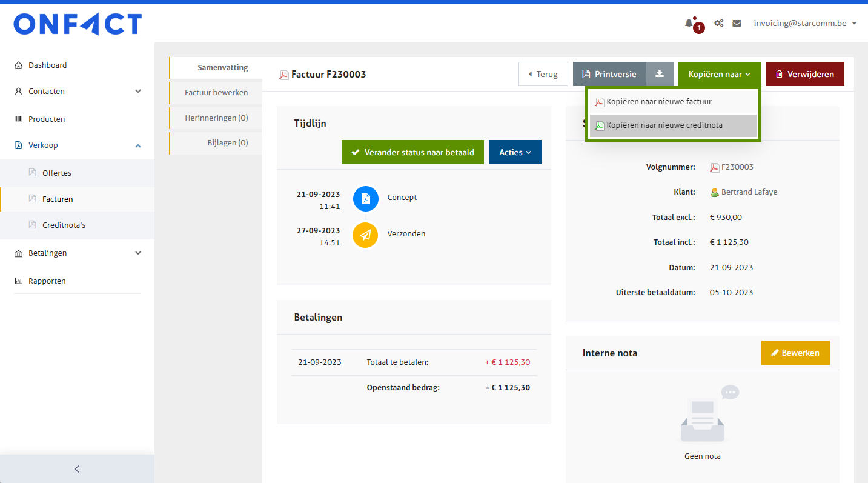868x483 pixels.
Task: Open the envelope messages icon
Action: (x=737, y=24)
